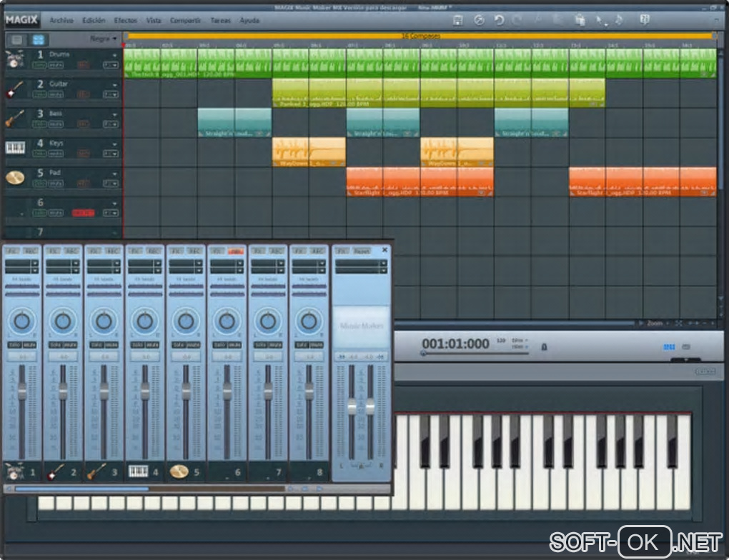This screenshot has width=729, height=560.
Task: Switch to single-track list view icon
Action: pyautogui.click(x=16, y=40)
